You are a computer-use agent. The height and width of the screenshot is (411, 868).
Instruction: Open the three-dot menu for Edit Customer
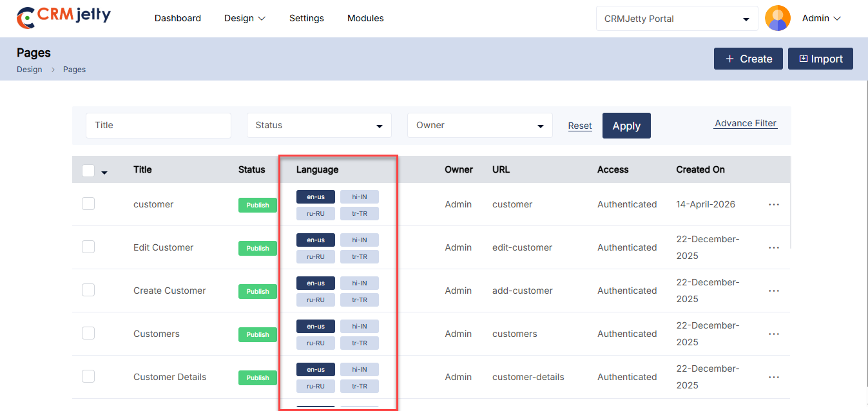point(773,247)
